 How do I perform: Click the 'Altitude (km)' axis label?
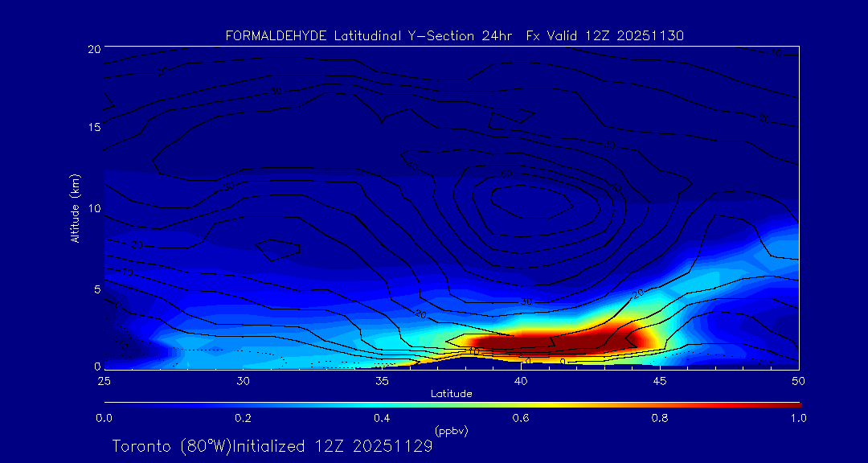[76, 208]
